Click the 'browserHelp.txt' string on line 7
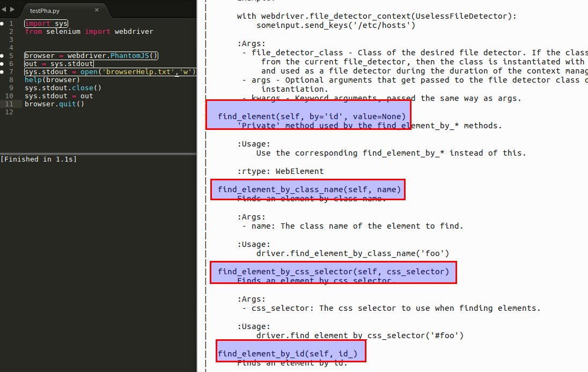 pyautogui.click(x=138, y=72)
